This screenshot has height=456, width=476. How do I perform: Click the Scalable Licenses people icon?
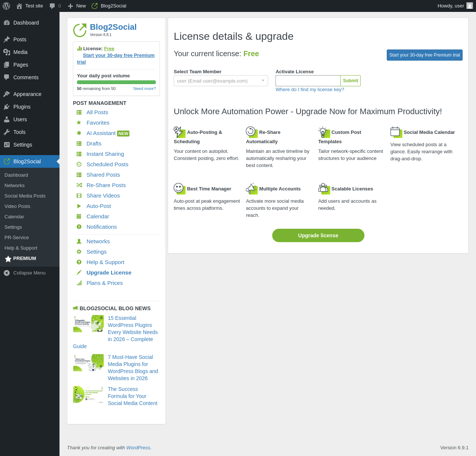point(324,189)
